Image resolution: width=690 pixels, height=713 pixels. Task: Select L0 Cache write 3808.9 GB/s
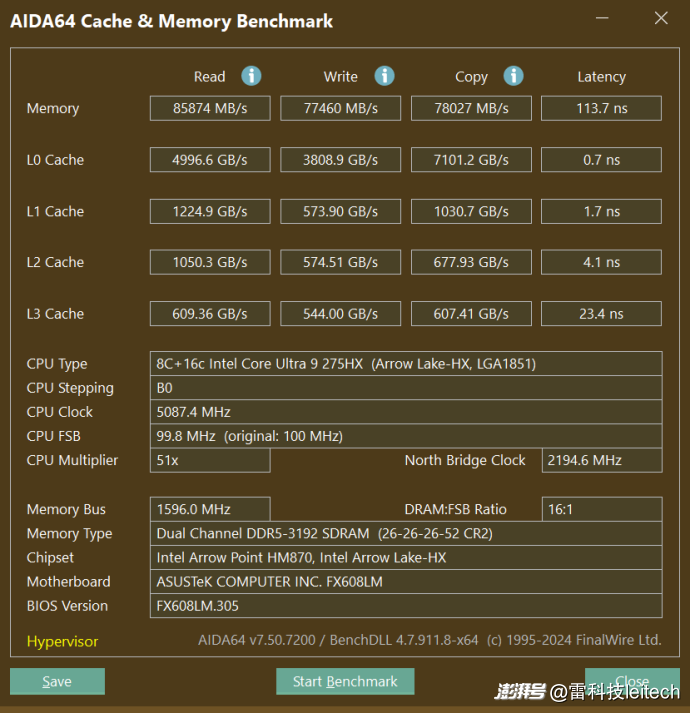pyautogui.click(x=341, y=160)
